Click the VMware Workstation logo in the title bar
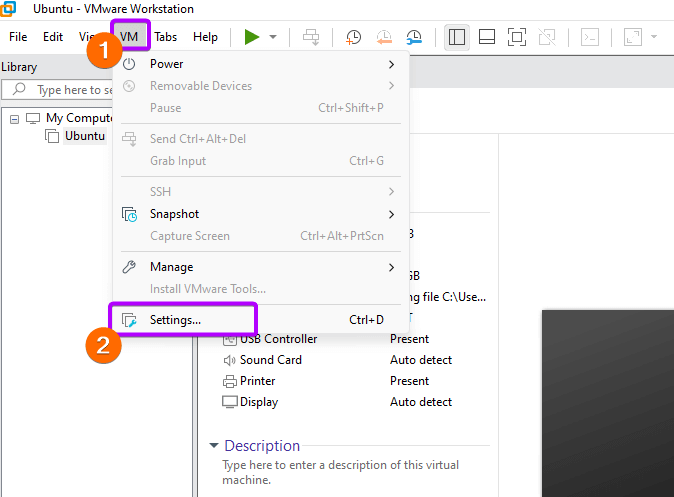The height and width of the screenshot is (497, 674). 8,9
